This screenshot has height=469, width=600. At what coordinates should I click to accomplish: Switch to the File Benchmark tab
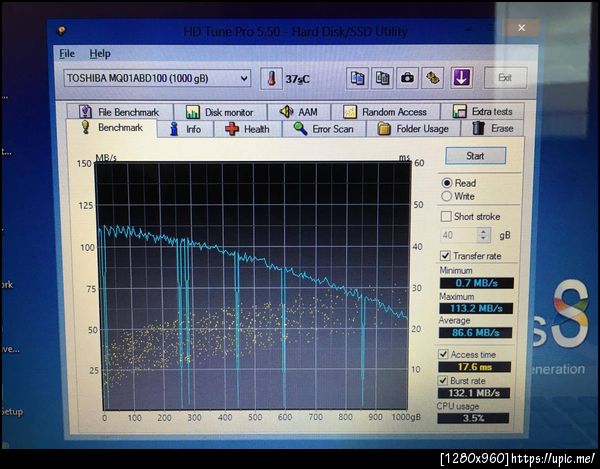tap(119, 112)
